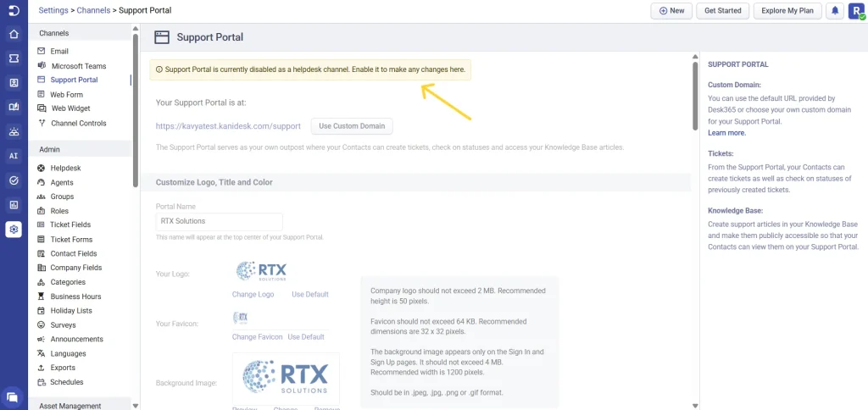Open the user profile avatar

click(856, 11)
